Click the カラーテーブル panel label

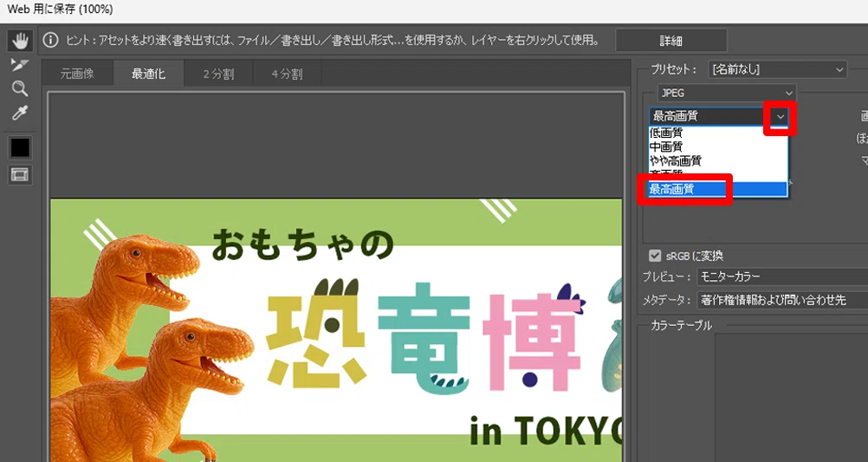click(681, 326)
